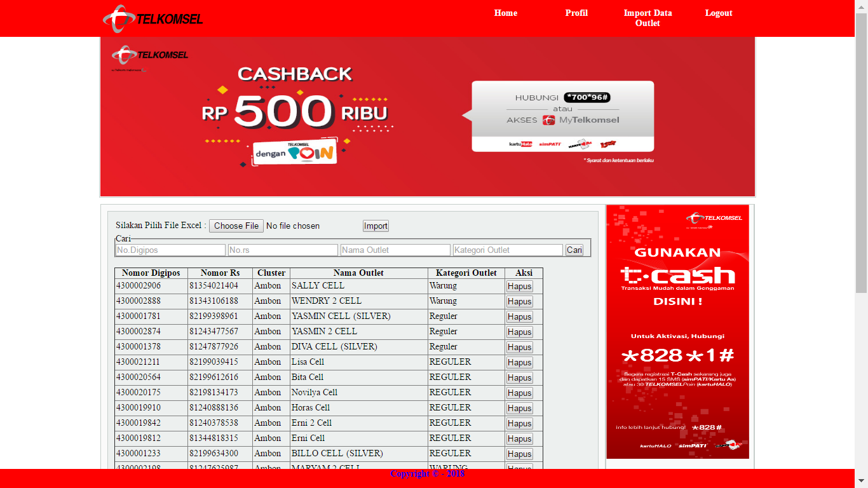Click the No file chosen label
Screen dimensions: 868x488
tap(293, 226)
